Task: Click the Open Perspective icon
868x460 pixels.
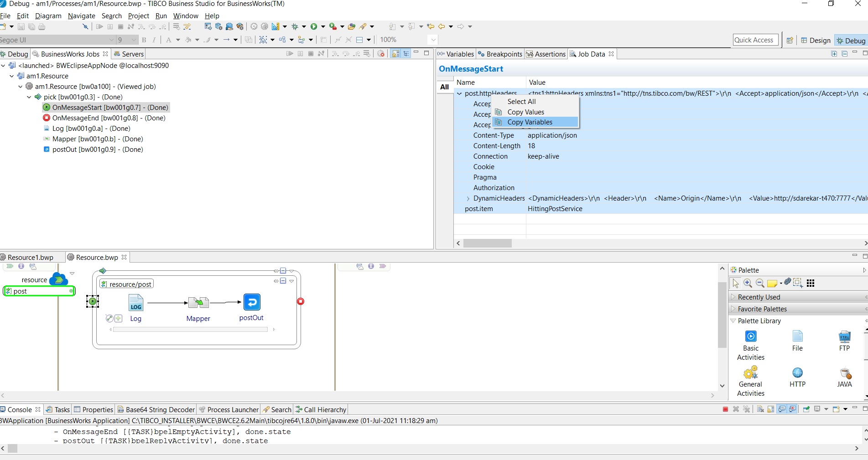Action: point(790,40)
